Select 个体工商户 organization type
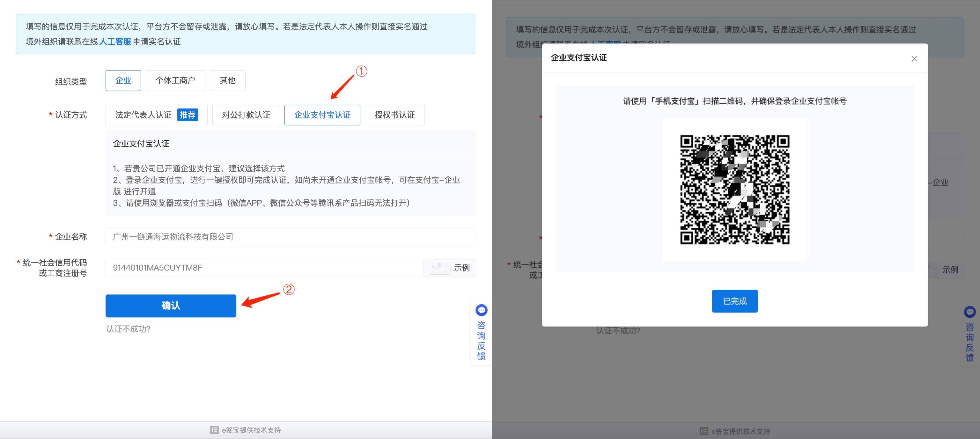 [x=175, y=80]
